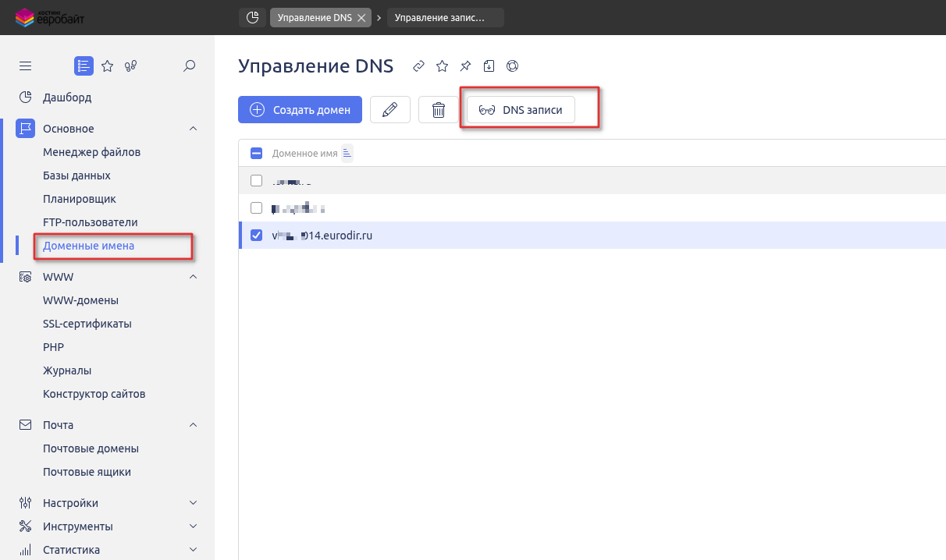Collapse the sidebar with the hamburger icon

(x=25, y=66)
